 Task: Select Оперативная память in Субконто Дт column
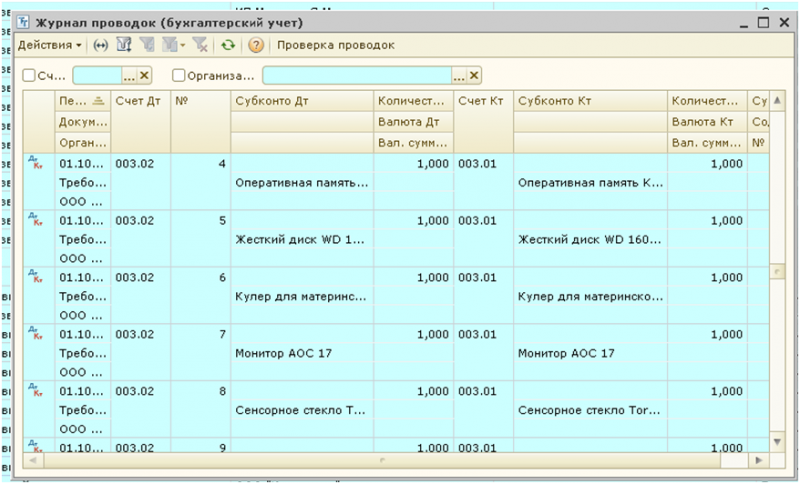tap(302, 183)
